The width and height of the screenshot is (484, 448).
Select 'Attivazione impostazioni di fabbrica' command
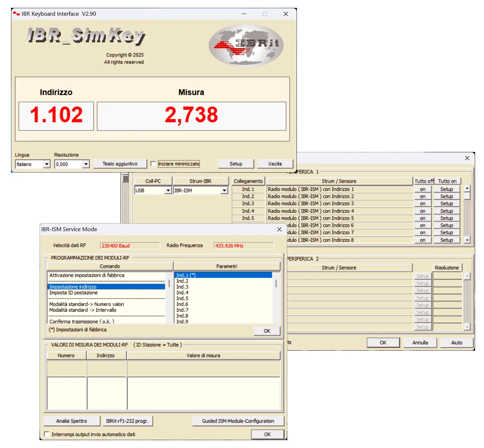coord(107,275)
